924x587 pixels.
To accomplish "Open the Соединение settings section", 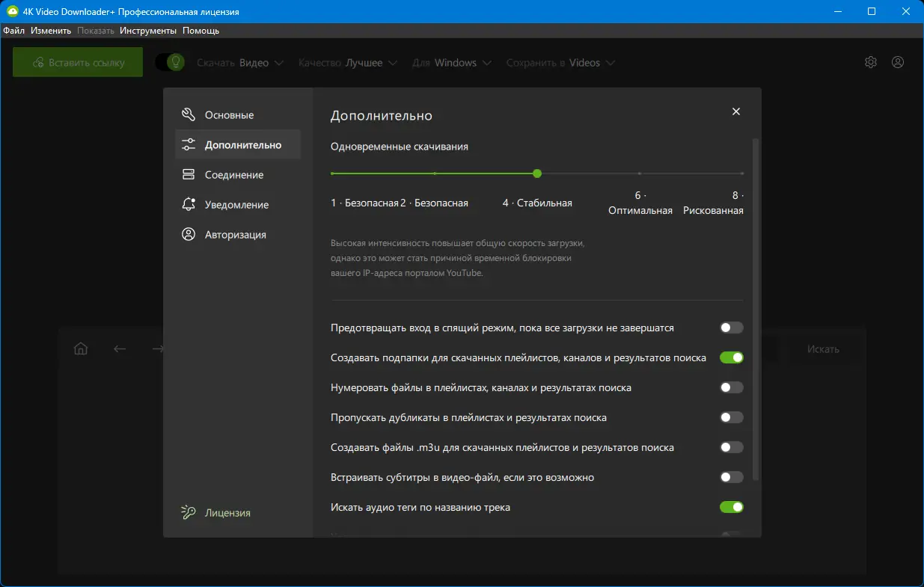I will (238, 174).
